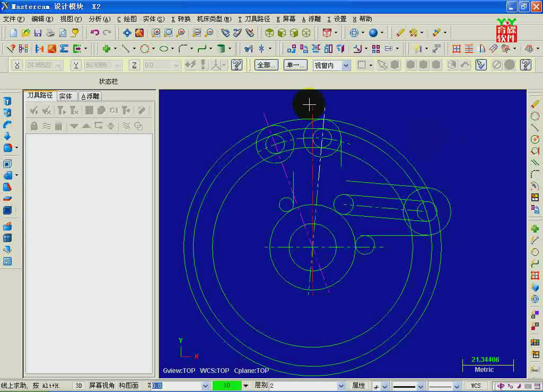Select the wireframe cube display icon
Image resolution: width=543 pixels, height=392 pixels.
pos(306,33)
